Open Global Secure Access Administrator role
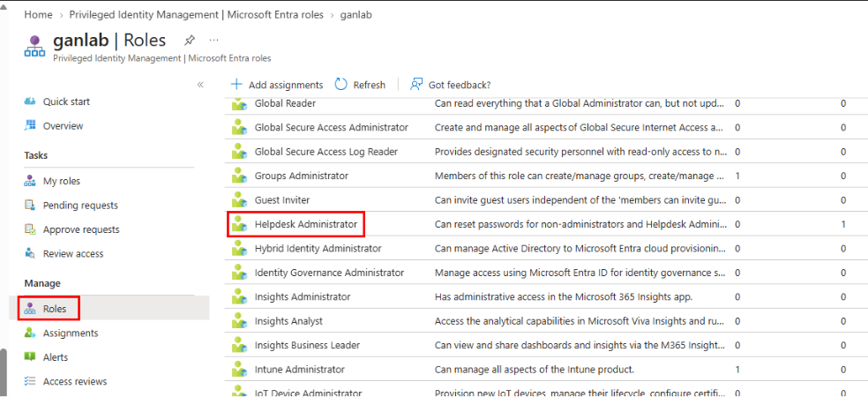The width and height of the screenshot is (868, 397). (332, 127)
